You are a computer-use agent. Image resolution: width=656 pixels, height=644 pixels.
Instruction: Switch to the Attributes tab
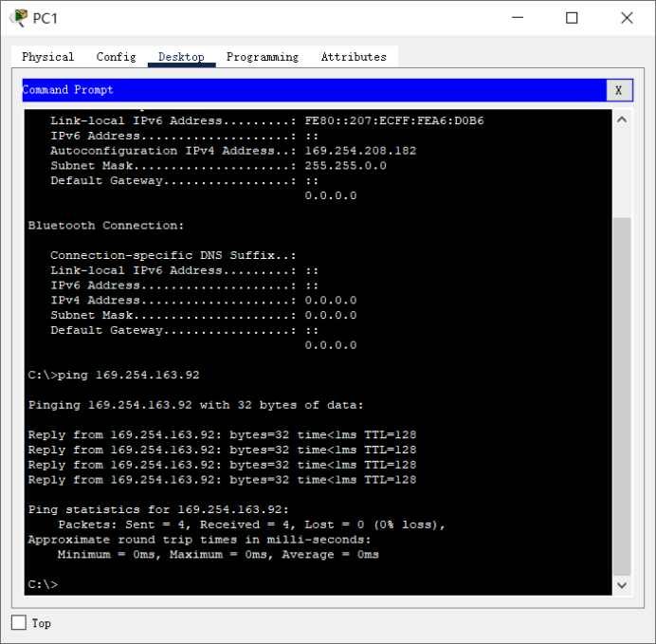click(354, 57)
